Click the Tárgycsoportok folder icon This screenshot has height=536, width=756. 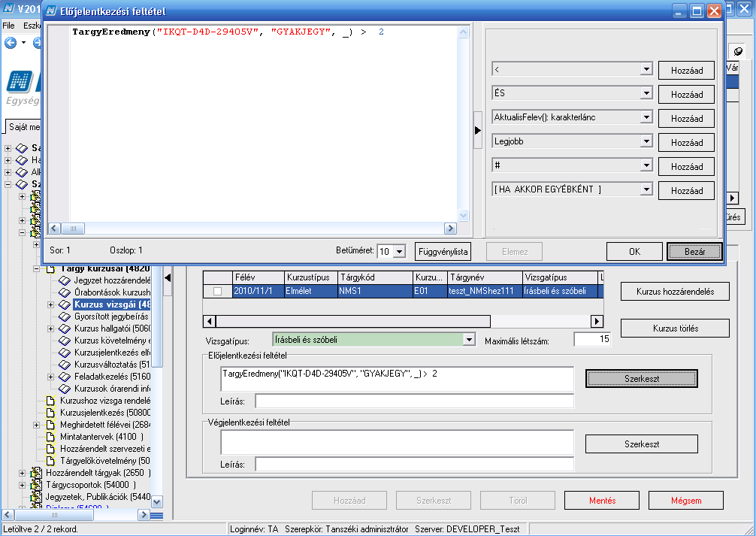(x=36, y=484)
